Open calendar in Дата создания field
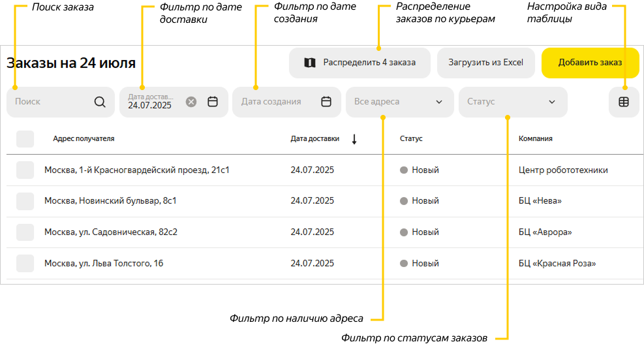 coord(326,102)
